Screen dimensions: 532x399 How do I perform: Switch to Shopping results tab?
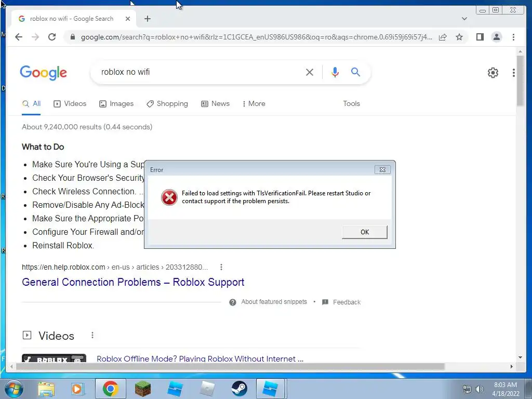[167, 104]
